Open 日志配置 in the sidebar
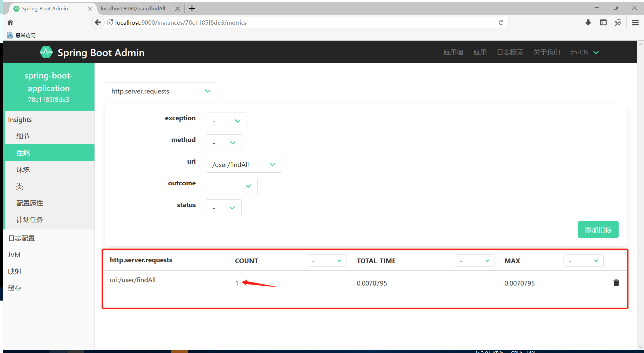Screen dimensions: 644x353 pos(49,238)
